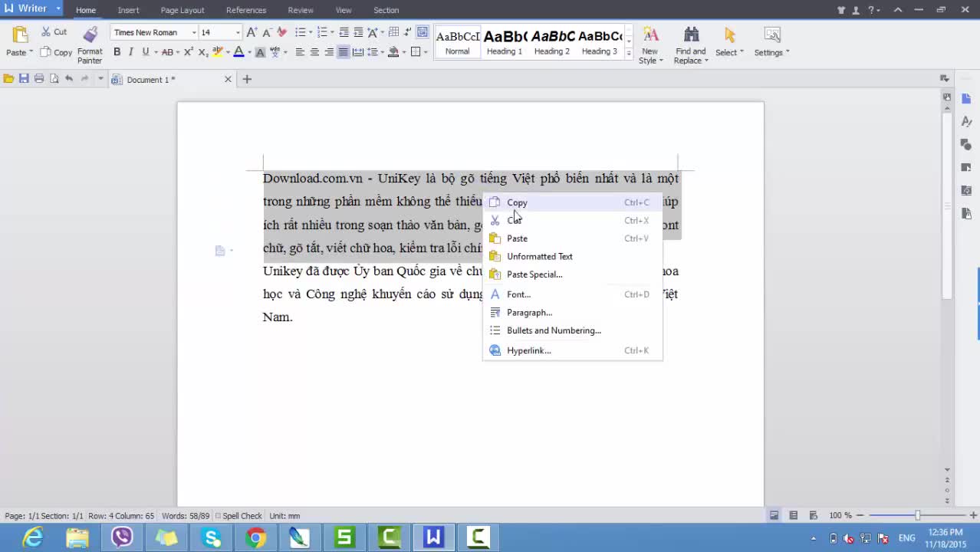Image resolution: width=980 pixels, height=552 pixels.
Task: Choose Paste from the context menu
Action: click(x=572, y=238)
